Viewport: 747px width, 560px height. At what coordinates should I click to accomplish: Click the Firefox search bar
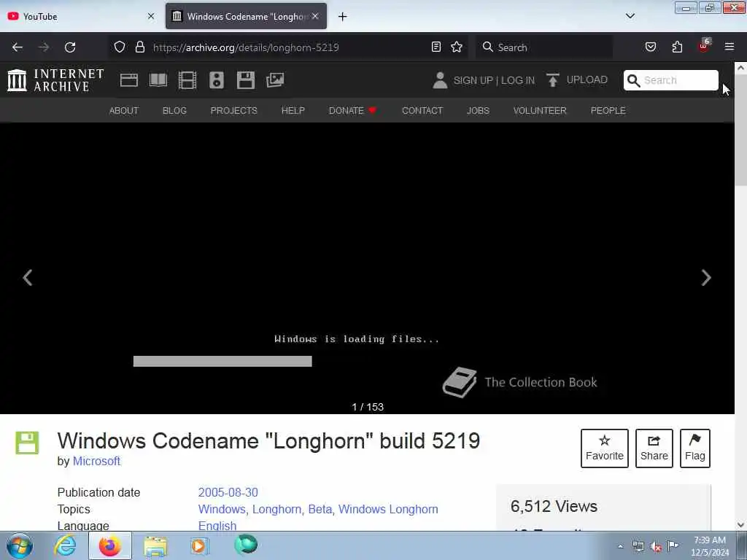(x=544, y=47)
